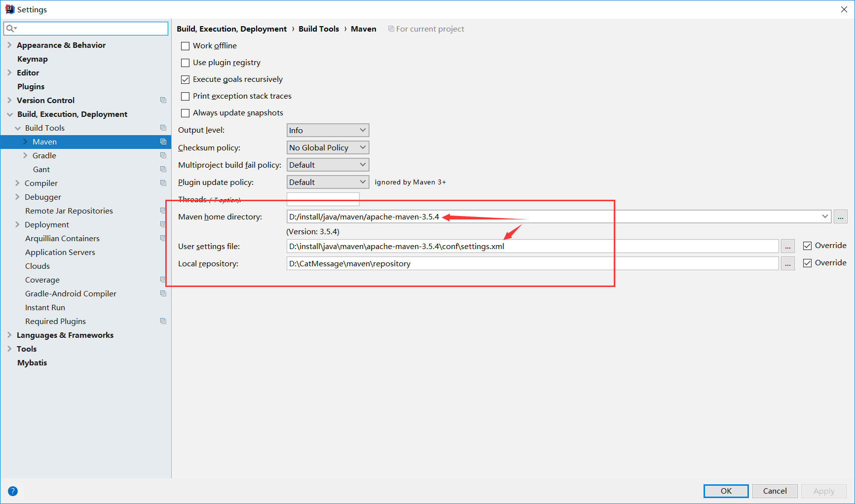
Task: Click the Threads input field
Action: tap(323, 199)
